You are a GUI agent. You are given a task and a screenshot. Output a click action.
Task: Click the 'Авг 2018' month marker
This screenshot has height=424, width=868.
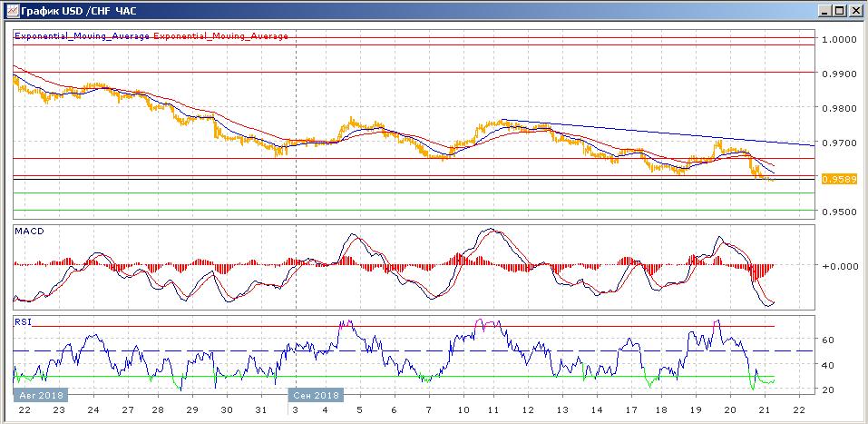pos(39,396)
